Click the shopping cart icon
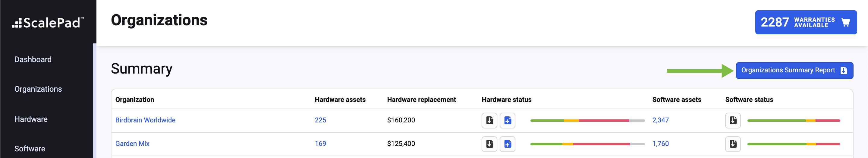Image resolution: width=868 pixels, height=158 pixels. (845, 22)
